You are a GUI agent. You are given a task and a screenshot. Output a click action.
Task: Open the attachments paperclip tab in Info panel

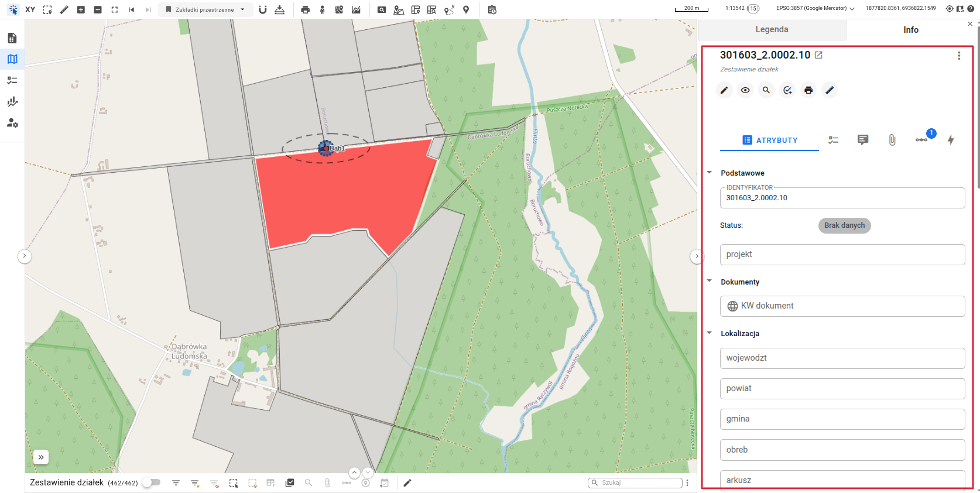892,140
